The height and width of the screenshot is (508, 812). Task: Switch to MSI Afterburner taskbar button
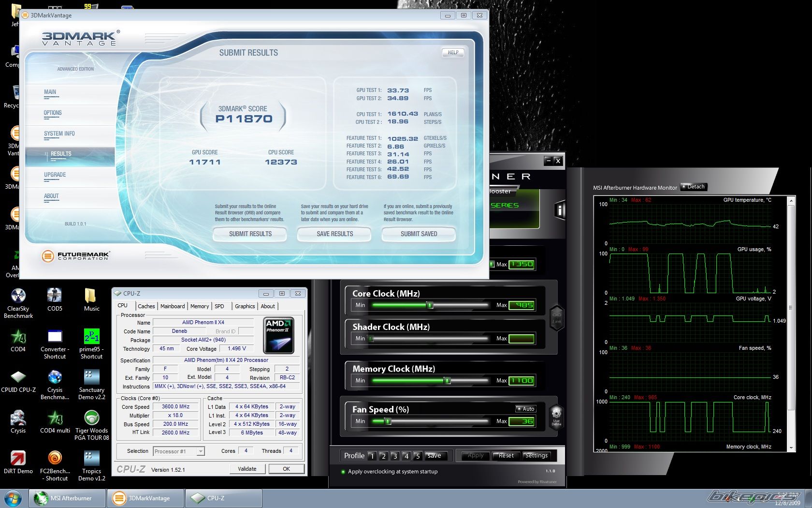tap(67, 498)
